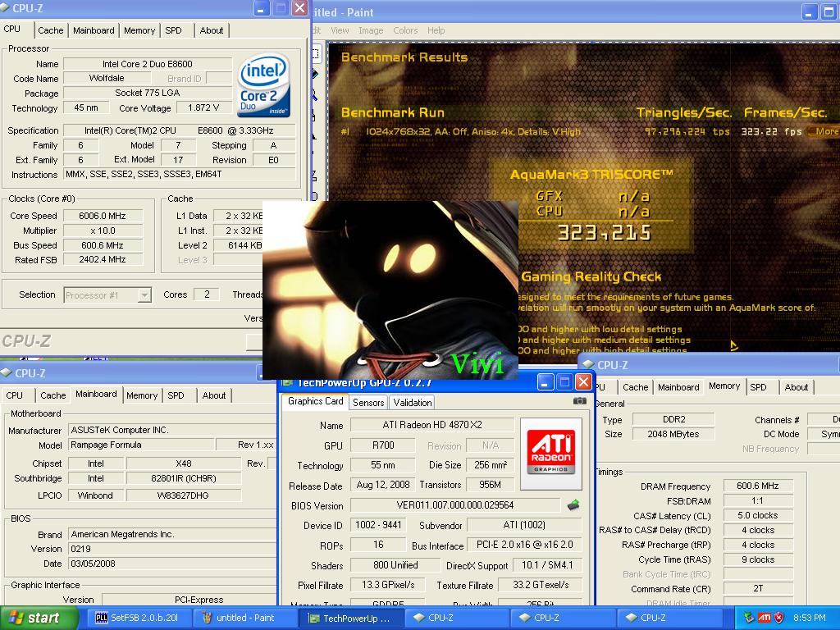Open Mainboard tab in CPU-Z memory window
Image resolution: width=840 pixels, height=630 pixels.
point(678,387)
